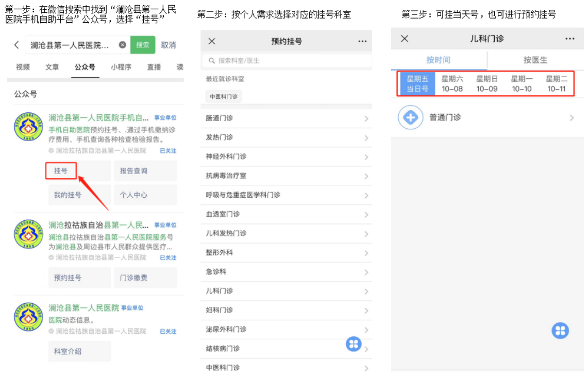588x380 pixels.
Task: Tap 取消 to cancel the search
Action: pos(169,45)
